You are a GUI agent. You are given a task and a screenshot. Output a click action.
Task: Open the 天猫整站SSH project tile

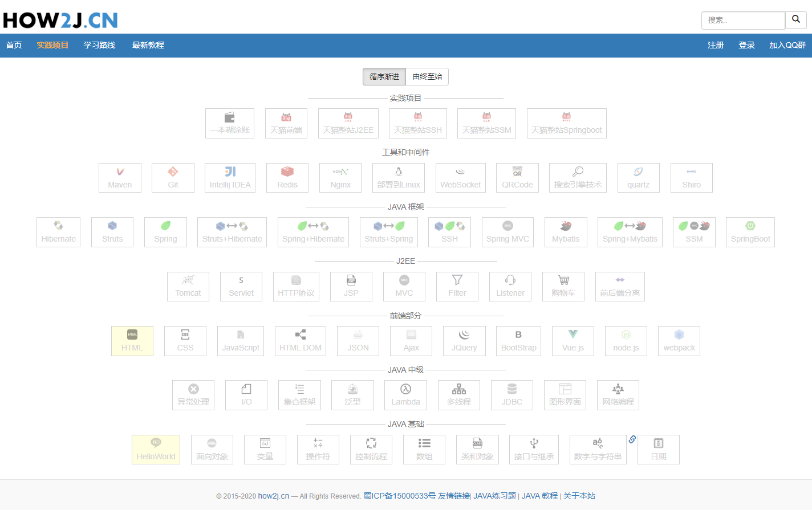point(418,123)
